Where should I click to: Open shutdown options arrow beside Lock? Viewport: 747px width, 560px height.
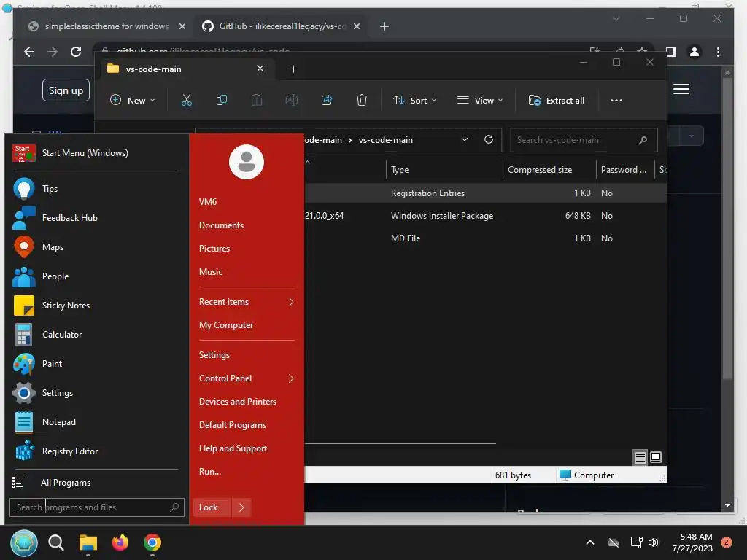tap(241, 507)
